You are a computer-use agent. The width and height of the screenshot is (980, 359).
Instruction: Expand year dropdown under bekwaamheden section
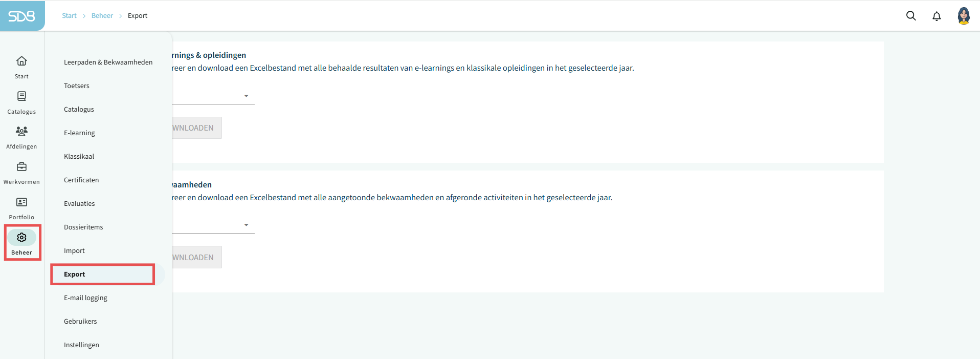[246, 225]
